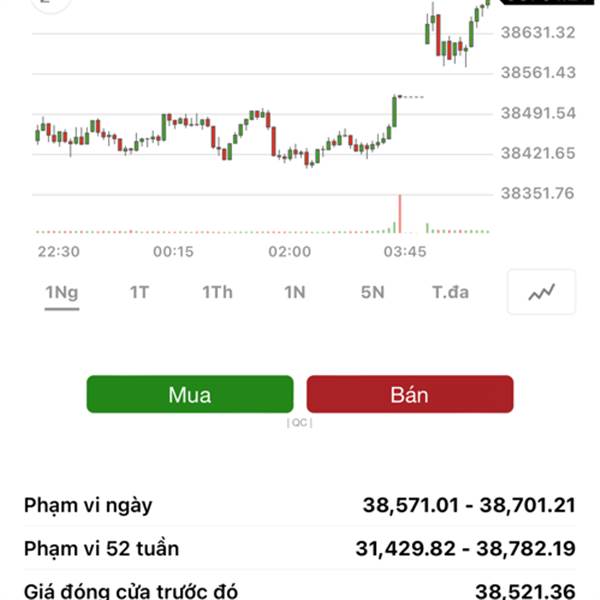This screenshot has height=600, width=600.
Task: Choose the 1N timeframe
Action: (x=295, y=293)
